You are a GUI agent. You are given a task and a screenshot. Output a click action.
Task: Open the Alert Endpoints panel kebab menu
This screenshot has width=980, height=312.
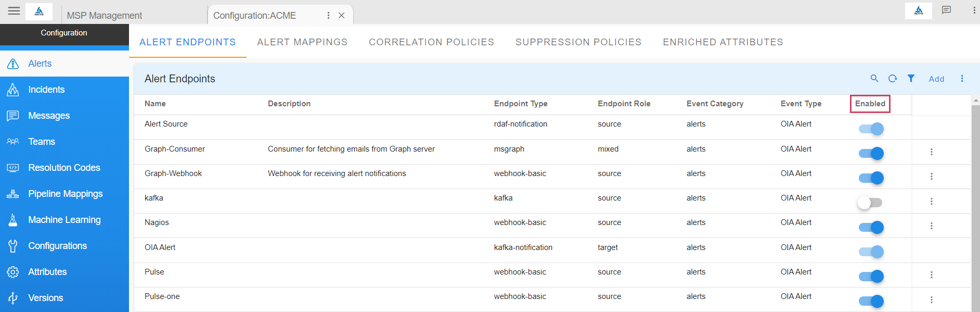pyautogui.click(x=962, y=79)
